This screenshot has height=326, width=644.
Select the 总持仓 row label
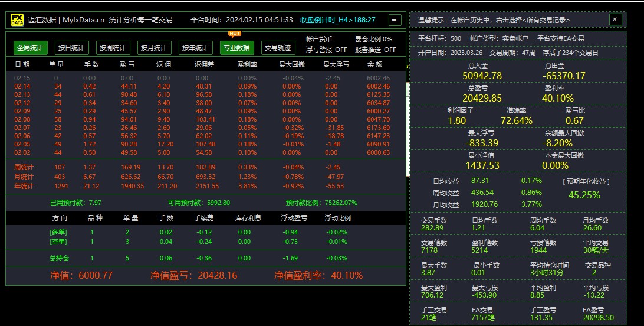pos(59,258)
